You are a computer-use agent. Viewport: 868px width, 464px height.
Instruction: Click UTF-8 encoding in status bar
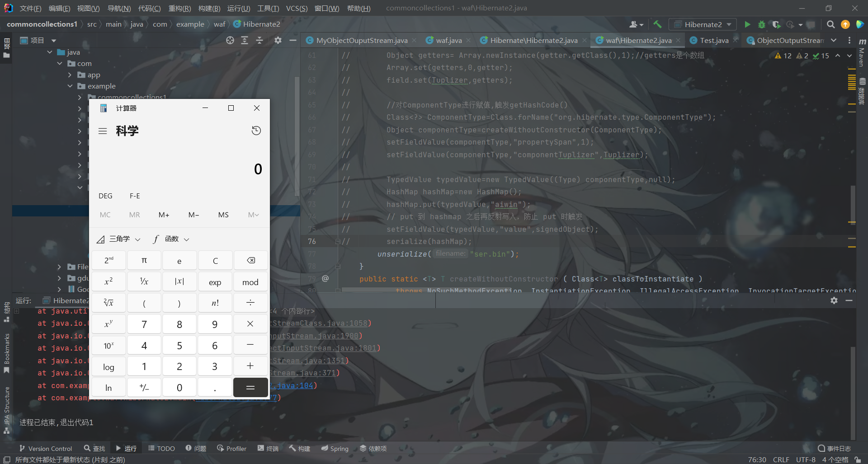[806, 459]
